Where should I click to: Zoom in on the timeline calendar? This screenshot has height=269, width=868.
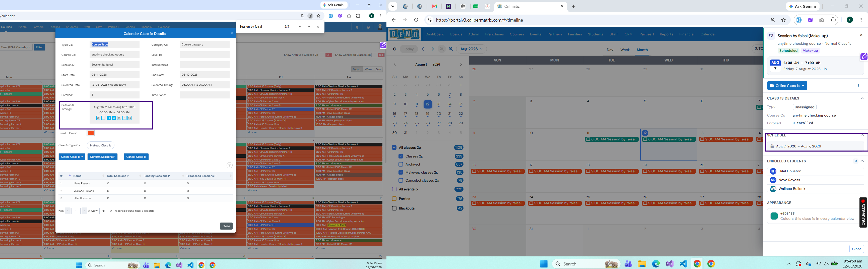(x=451, y=49)
